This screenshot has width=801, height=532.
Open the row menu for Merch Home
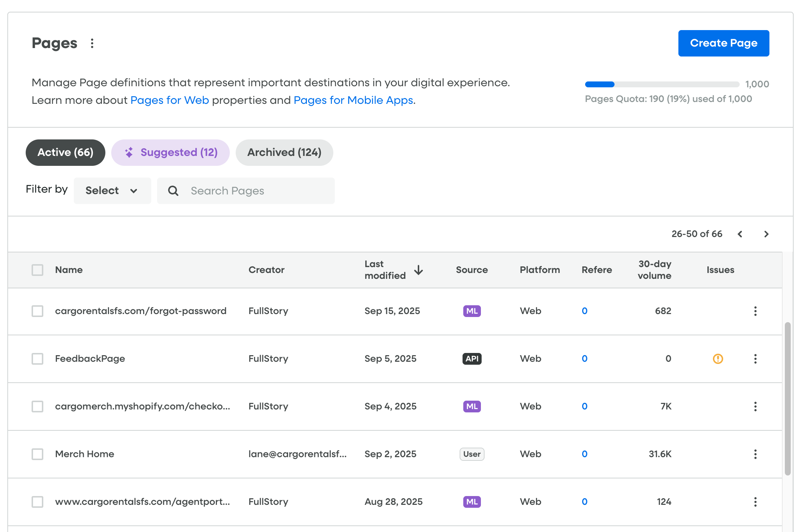[755, 454]
